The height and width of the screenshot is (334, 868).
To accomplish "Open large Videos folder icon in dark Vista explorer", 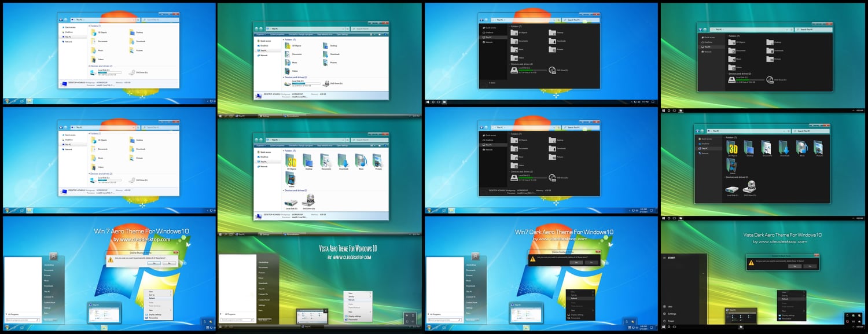I will pyautogui.click(x=733, y=167).
